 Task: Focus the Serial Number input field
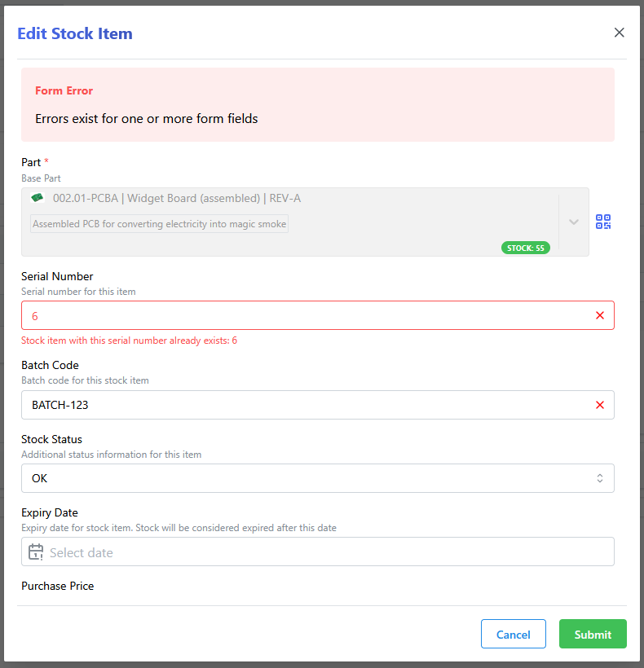point(302,315)
